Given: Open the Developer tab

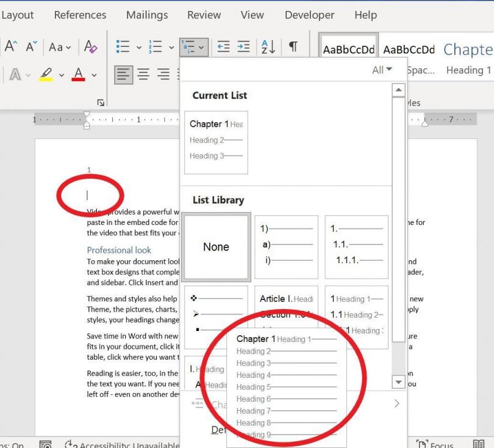Looking at the screenshot, I should (x=309, y=15).
